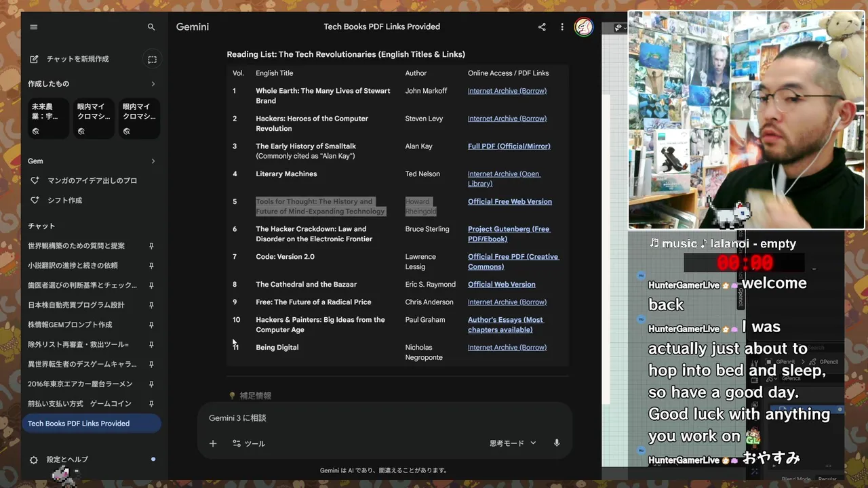Unpin the 小説翻訳の進捗と続きの依頼 chat pin icon
Image resolution: width=868 pixels, height=488 pixels.
click(151, 266)
